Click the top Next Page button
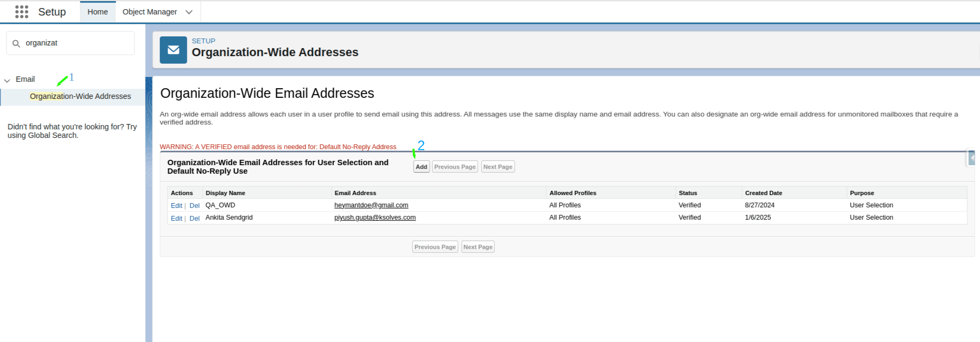The height and width of the screenshot is (342, 980). click(x=497, y=167)
